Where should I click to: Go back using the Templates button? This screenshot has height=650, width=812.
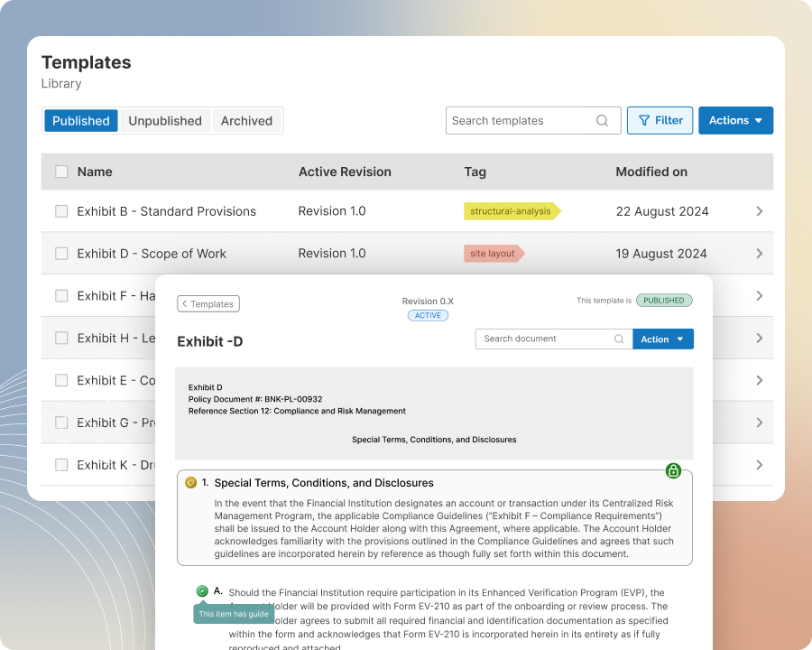pyautogui.click(x=208, y=303)
